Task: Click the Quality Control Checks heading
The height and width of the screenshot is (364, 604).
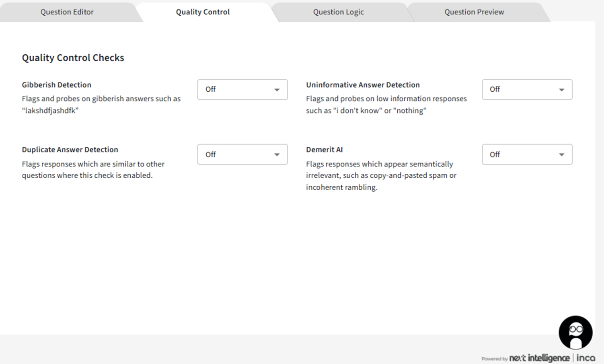Action: pyautogui.click(x=73, y=58)
